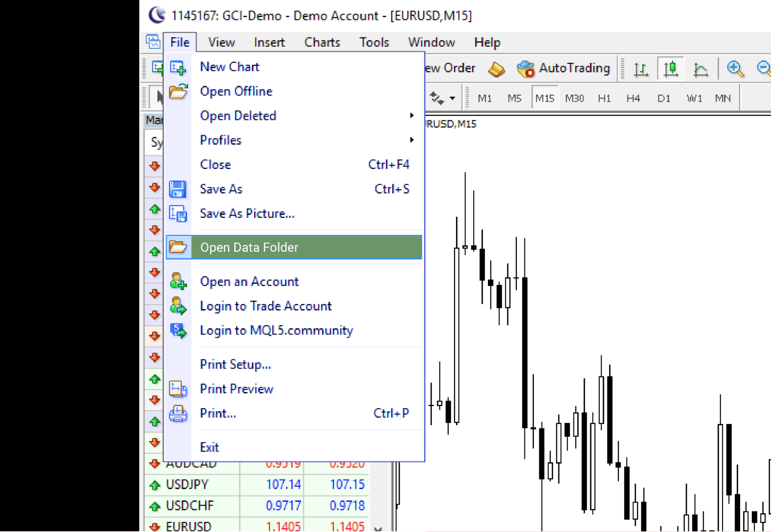The image size is (771, 532).
Task: Choose Login to MQL5.community entry
Action: (294, 330)
